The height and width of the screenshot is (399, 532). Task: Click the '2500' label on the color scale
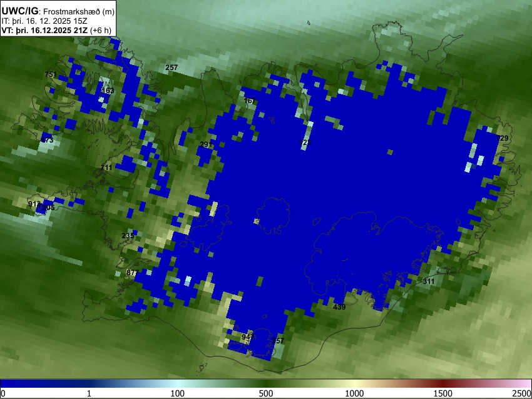point(522,393)
